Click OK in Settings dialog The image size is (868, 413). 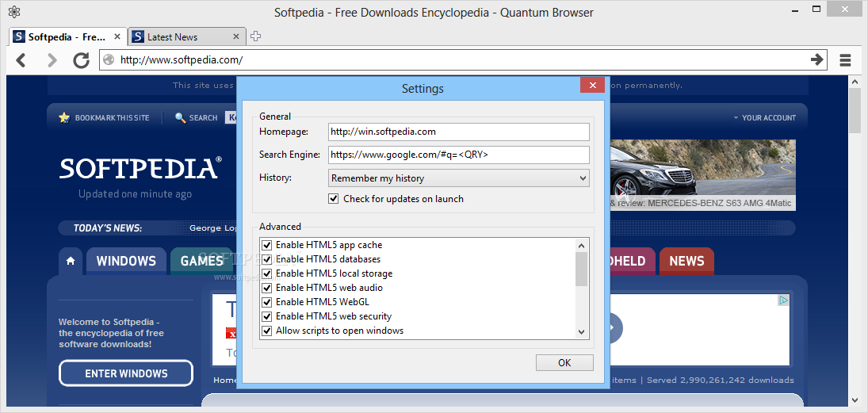point(564,362)
